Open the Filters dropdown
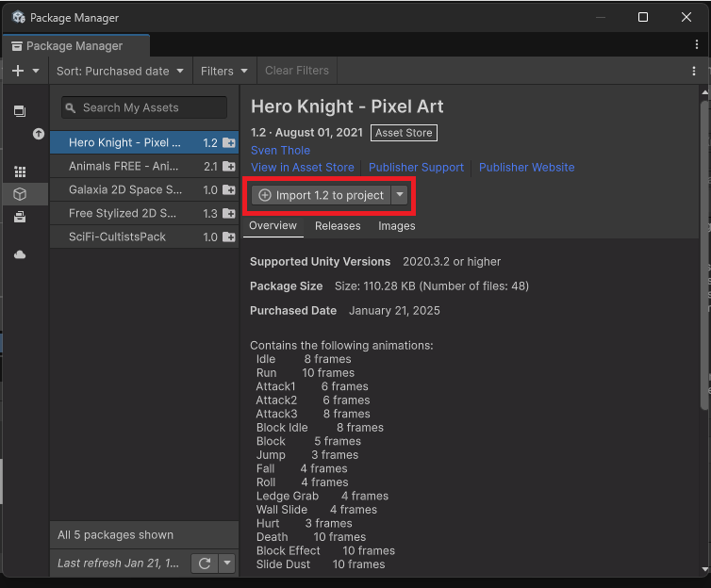The image size is (711, 588). tap(224, 71)
